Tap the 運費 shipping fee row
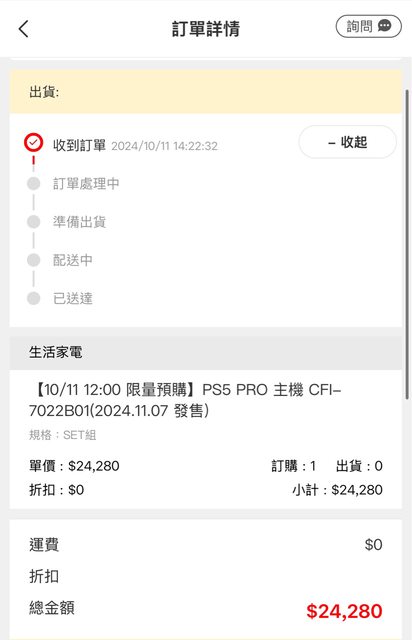Screen dimensions: 412x640 click(x=206, y=545)
